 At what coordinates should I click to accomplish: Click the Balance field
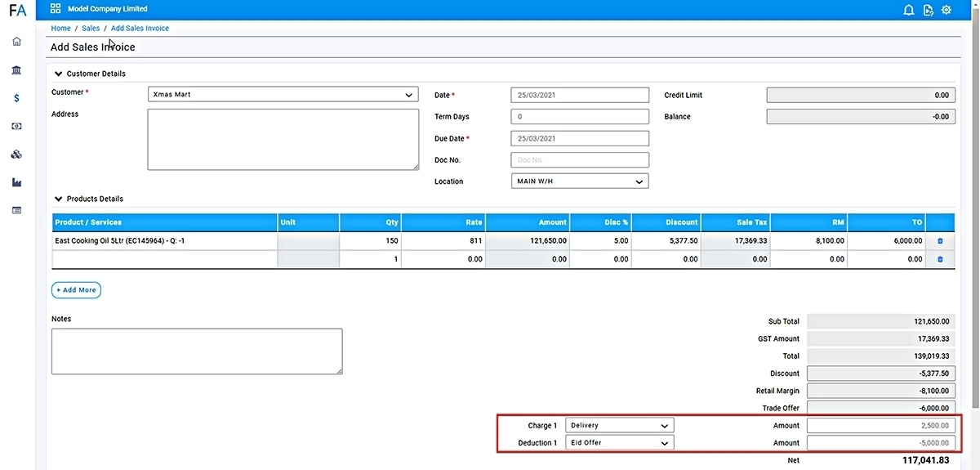coord(861,117)
